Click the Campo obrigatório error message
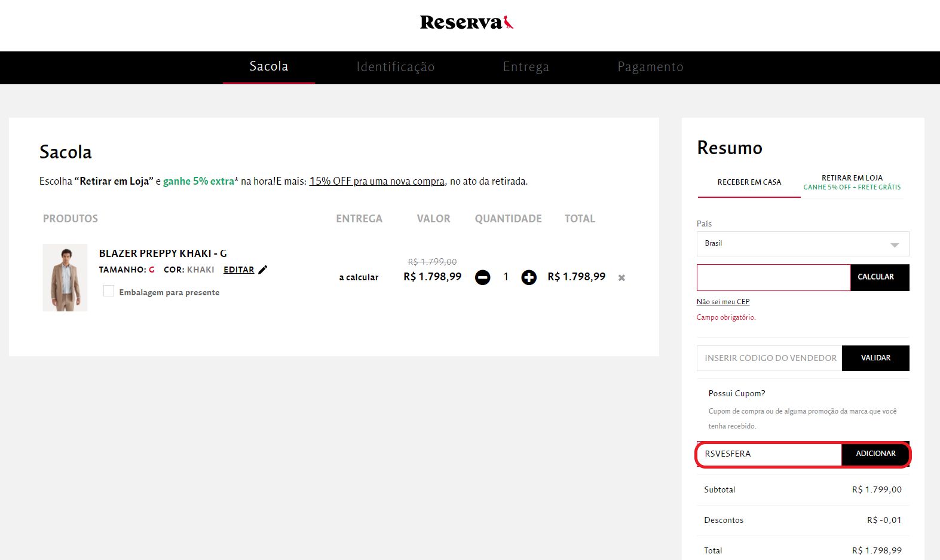940x560 pixels. click(726, 317)
